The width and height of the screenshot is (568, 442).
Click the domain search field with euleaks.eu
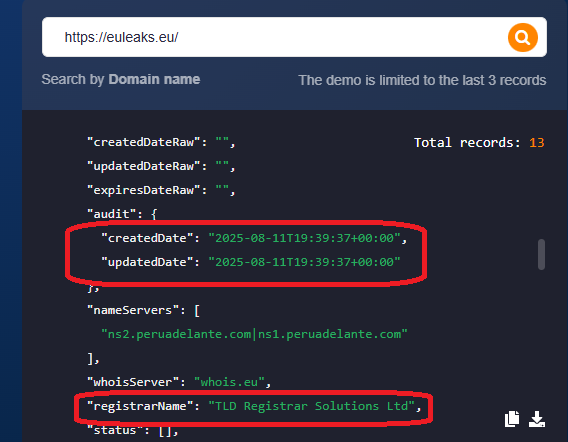pos(275,37)
